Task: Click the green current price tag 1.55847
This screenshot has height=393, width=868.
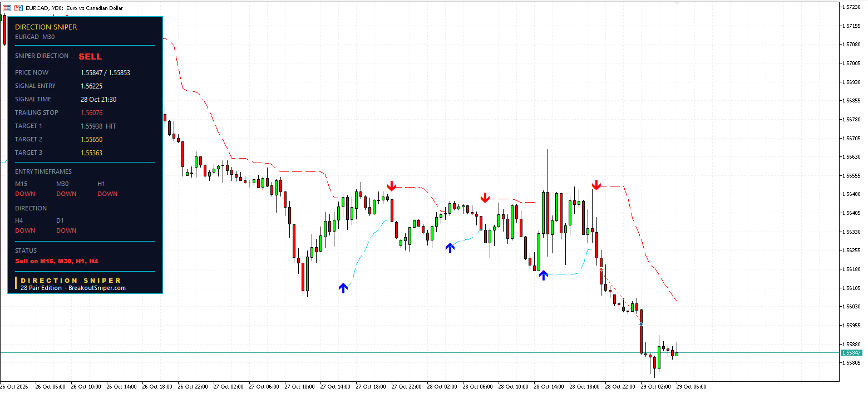Action: (851, 353)
